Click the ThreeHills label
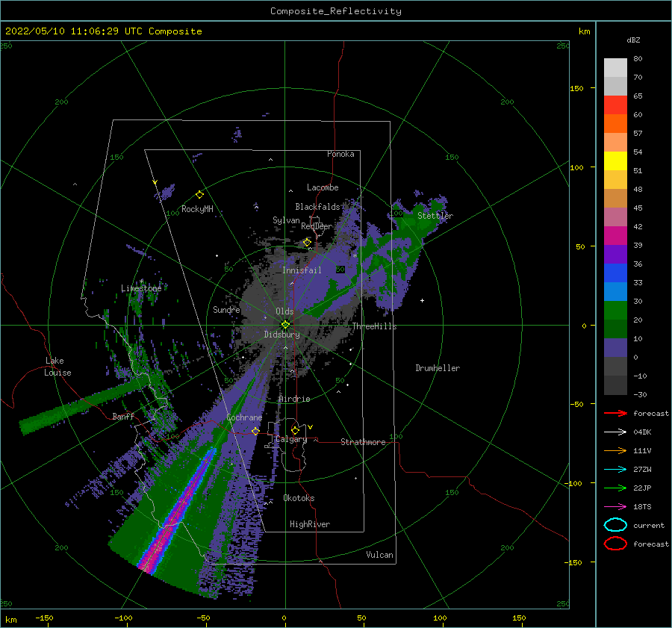 click(374, 326)
